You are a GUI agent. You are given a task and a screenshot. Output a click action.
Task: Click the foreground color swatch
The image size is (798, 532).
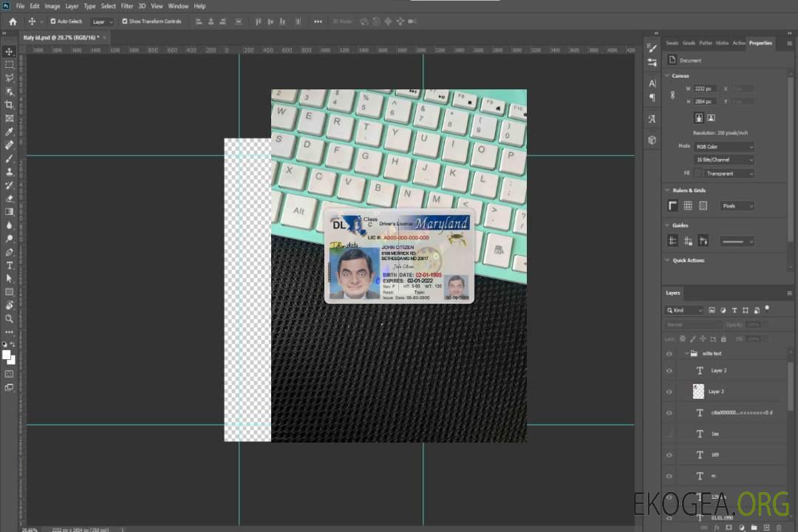point(7,355)
